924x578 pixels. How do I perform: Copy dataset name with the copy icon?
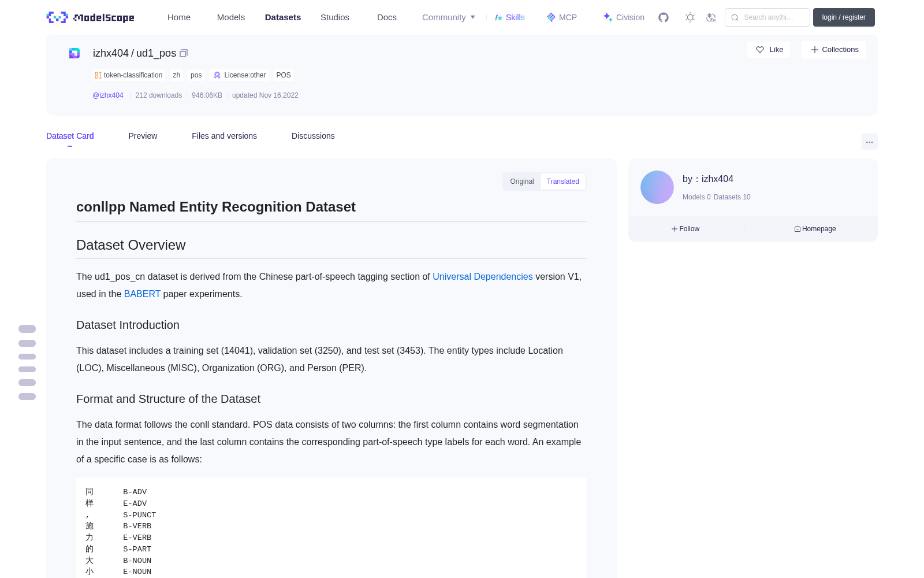point(184,53)
